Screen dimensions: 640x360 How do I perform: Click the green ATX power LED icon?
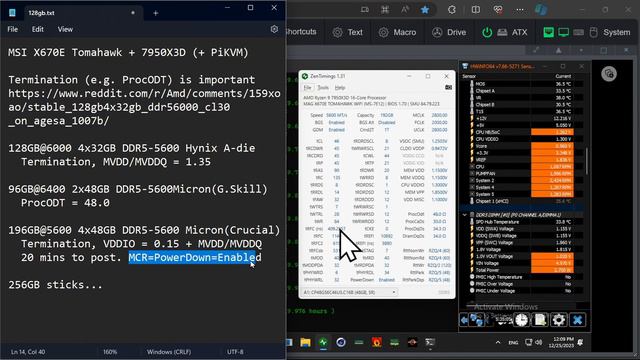pyautogui.click(x=487, y=32)
